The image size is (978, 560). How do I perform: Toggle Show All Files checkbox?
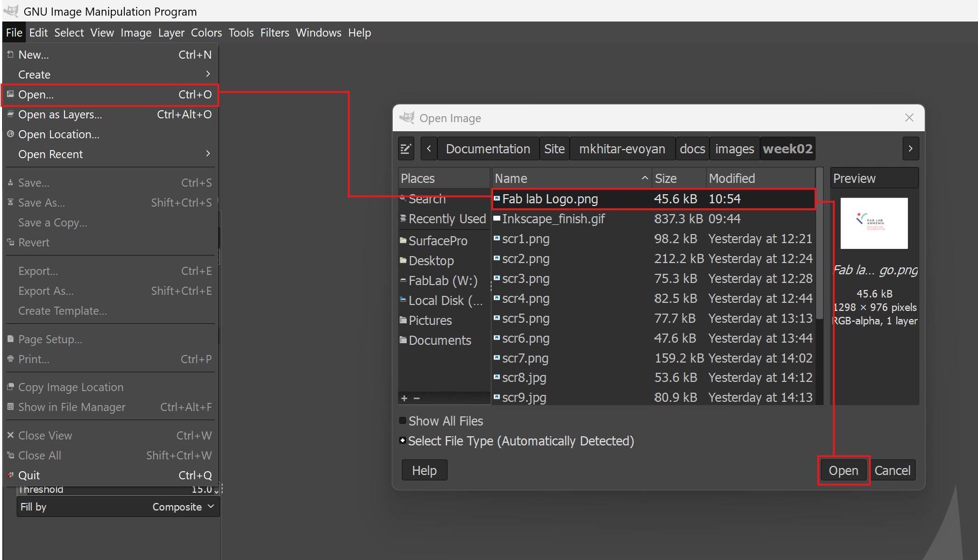402,421
